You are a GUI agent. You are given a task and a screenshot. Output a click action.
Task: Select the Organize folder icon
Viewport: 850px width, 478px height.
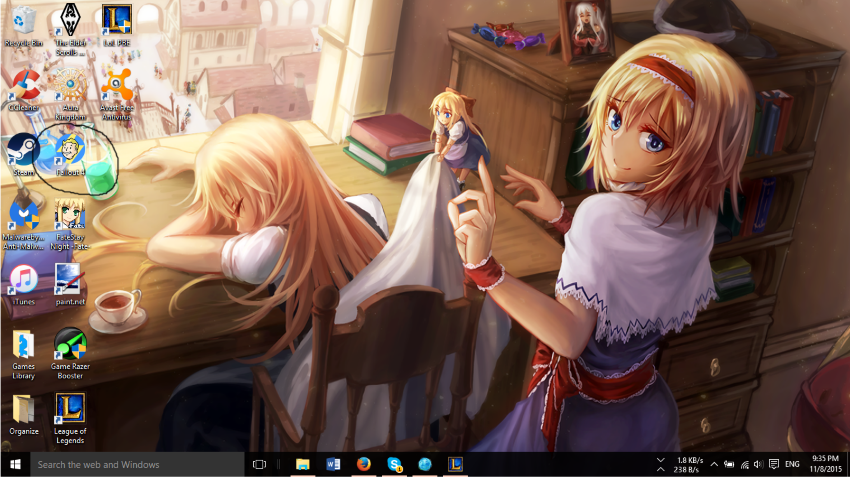click(23, 415)
